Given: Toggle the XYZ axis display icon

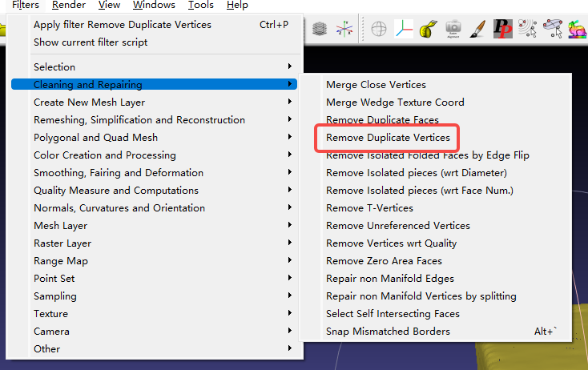Looking at the screenshot, I should (404, 30).
